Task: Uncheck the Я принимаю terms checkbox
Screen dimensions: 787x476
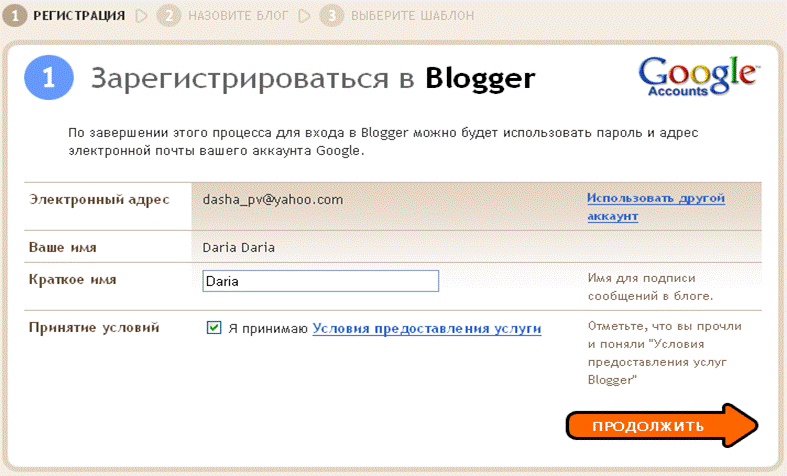Action: point(214,328)
